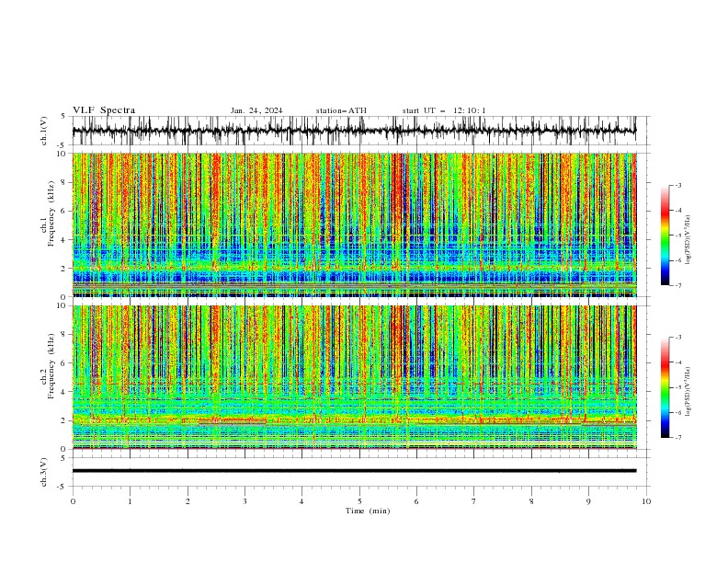Click time axis tick label "0"
This screenshot has height=563, width=728.
[73, 501]
